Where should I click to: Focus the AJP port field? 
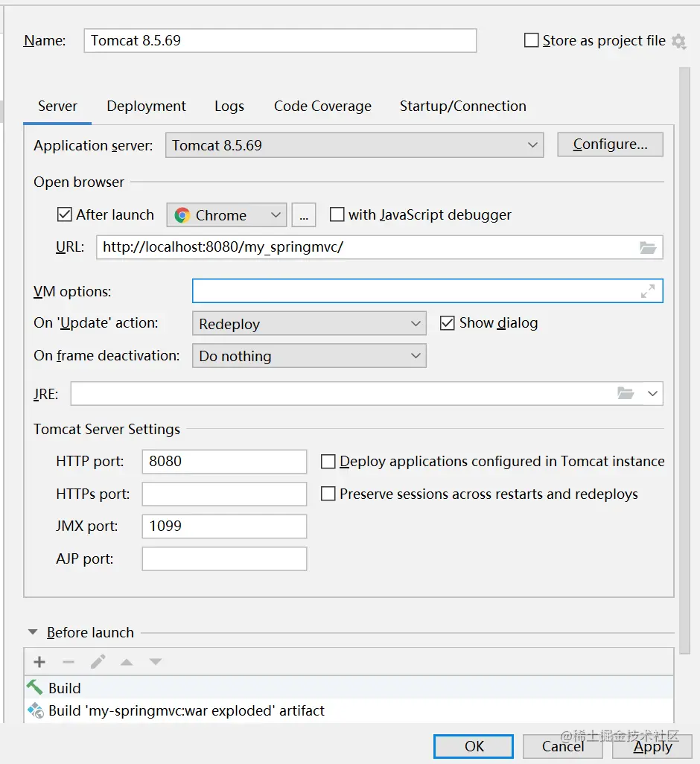[x=224, y=559]
